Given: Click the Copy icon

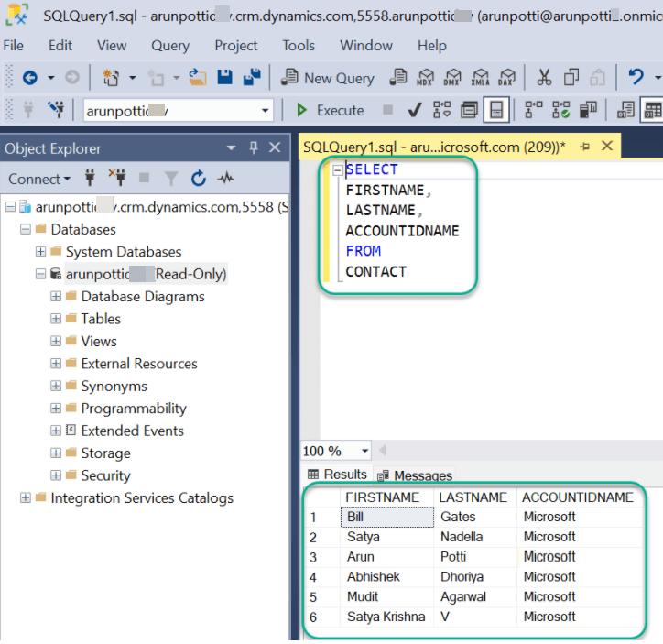Looking at the screenshot, I should (x=571, y=77).
